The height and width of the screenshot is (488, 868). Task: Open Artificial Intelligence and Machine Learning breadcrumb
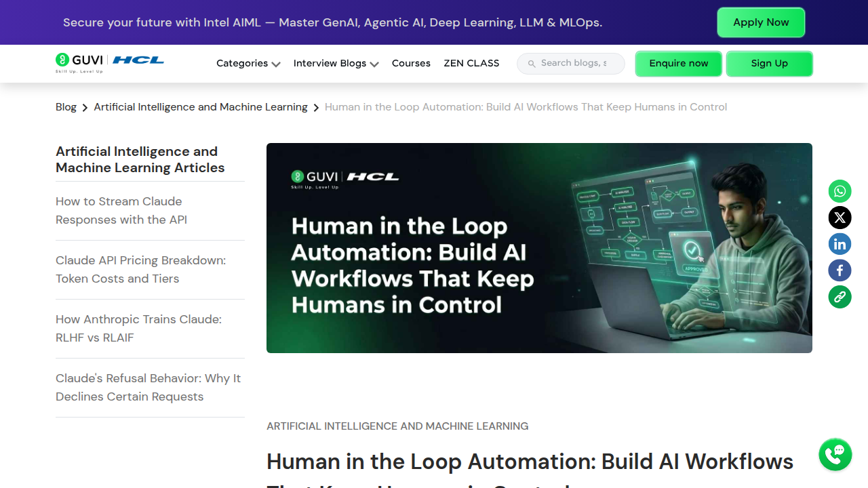point(201,107)
